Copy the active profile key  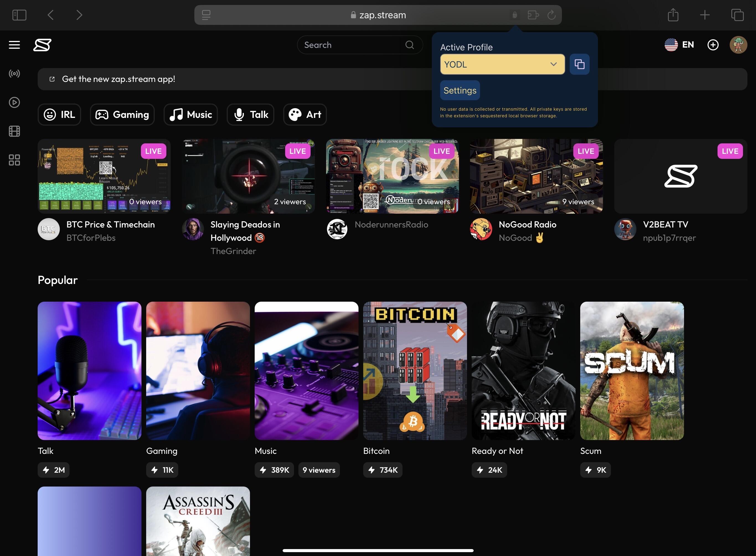(x=579, y=64)
